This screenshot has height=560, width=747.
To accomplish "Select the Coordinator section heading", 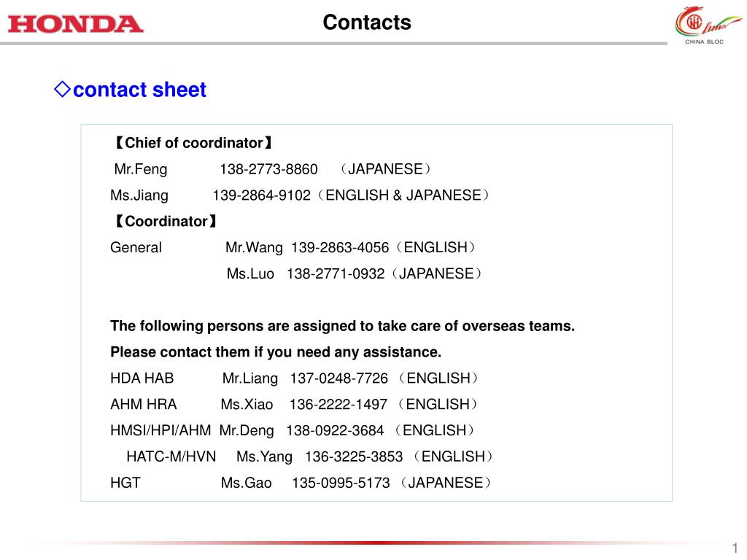I will click(x=166, y=222).
